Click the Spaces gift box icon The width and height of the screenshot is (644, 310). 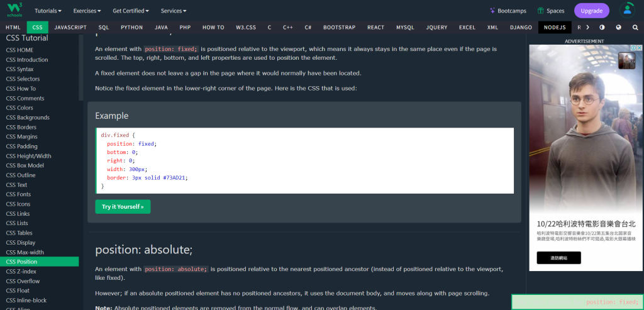pos(540,11)
